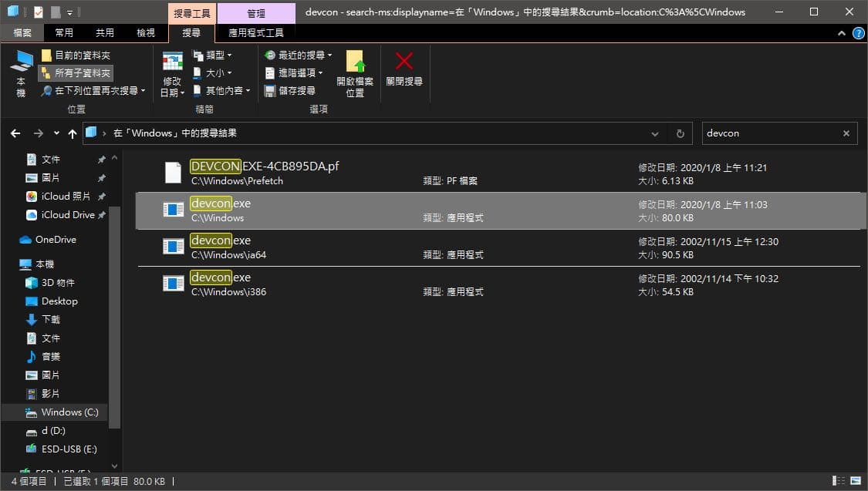Viewport: 868px width, 491px height.
Task: Click the Back navigation arrow
Action: click(15, 133)
